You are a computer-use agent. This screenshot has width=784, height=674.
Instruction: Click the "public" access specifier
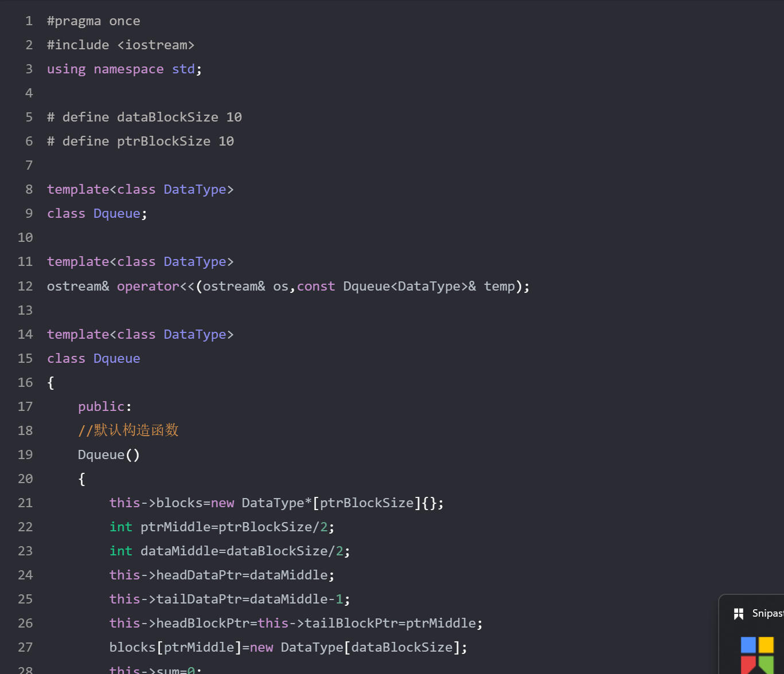point(101,406)
